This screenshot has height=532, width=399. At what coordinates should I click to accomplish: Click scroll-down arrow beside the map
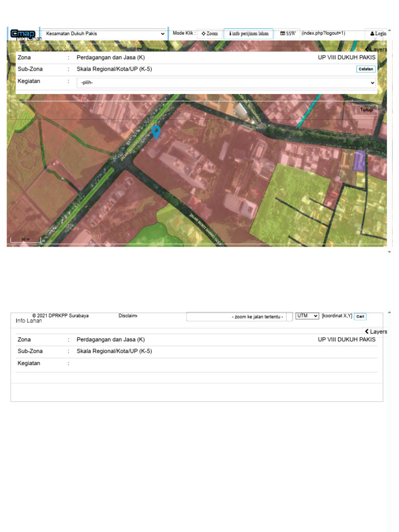390,252
